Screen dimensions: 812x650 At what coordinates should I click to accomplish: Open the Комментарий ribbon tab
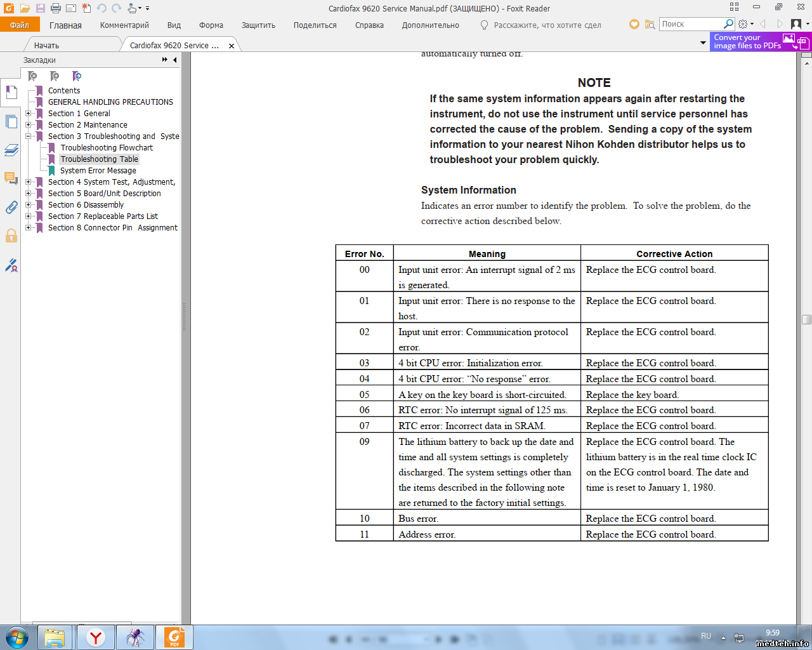124,25
